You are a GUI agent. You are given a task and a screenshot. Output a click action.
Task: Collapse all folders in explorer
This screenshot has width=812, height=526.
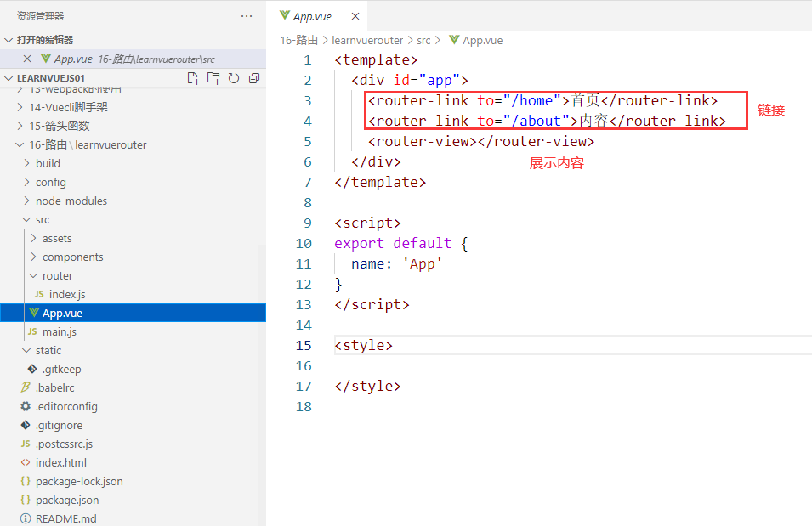point(254,78)
